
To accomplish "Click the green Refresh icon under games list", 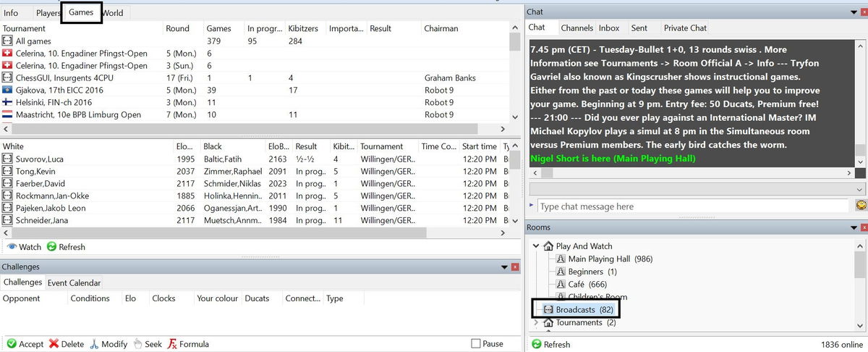I will point(51,247).
